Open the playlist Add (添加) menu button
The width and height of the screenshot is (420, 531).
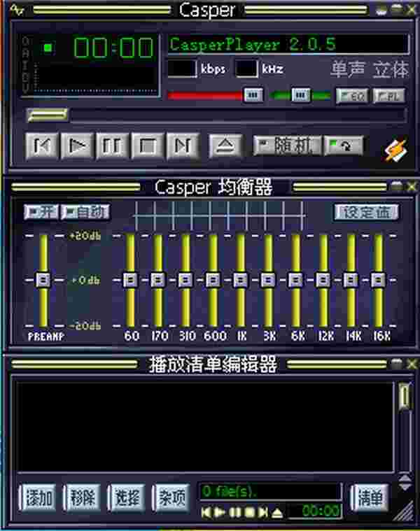[x=38, y=497]
